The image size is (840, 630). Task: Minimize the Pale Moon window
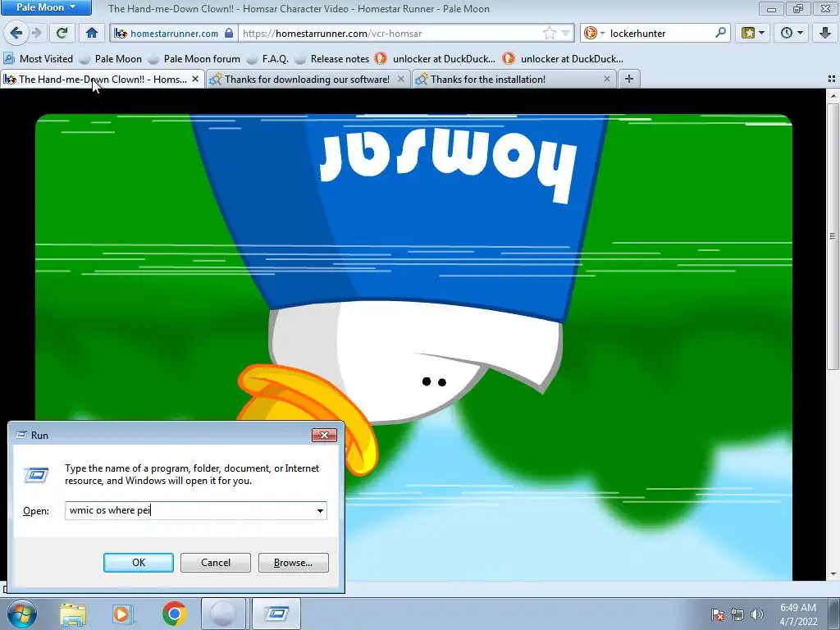tap(771, 8)
